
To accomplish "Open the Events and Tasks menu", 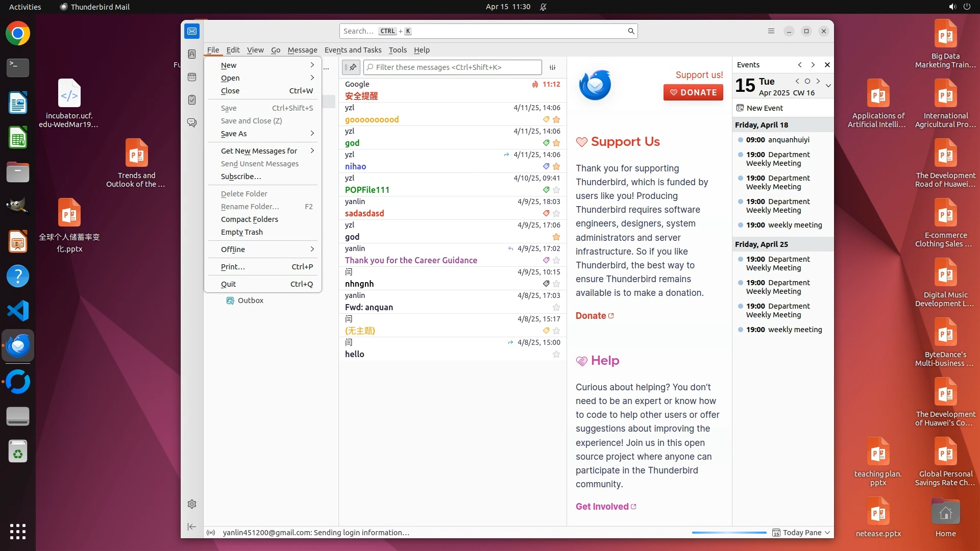I will [353, 50].
